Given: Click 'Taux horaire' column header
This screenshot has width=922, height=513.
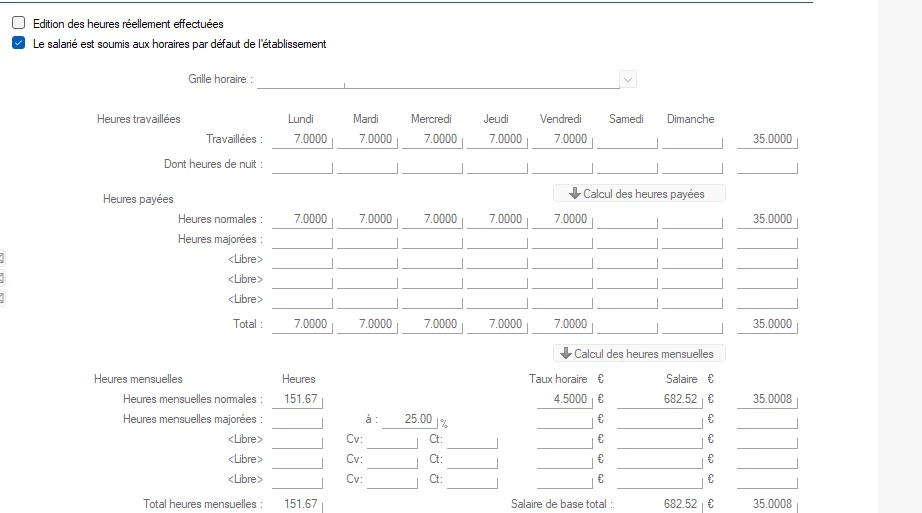Looking at the screenshot, I should [x=558, y=379].
